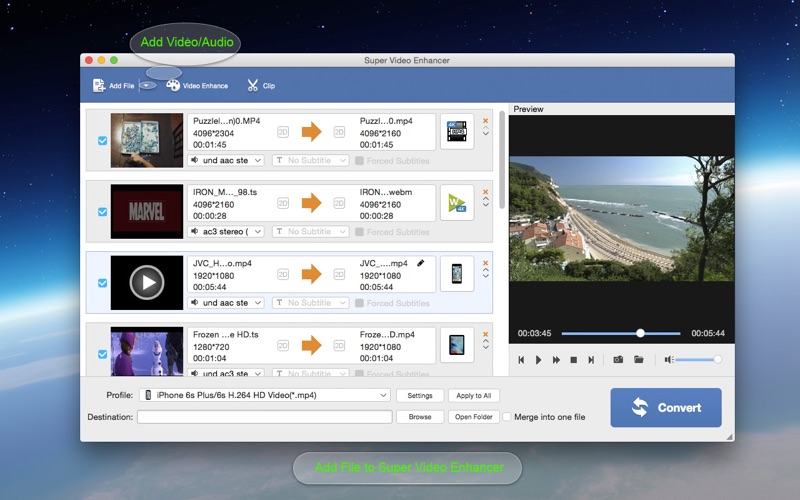The image size is (800, 500).
Task: Enable Merge into one file checkbox
Action: [507, 417]
